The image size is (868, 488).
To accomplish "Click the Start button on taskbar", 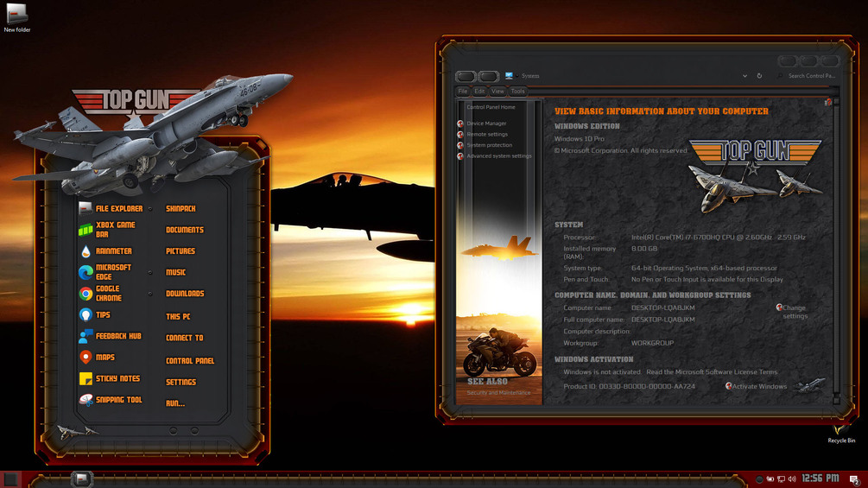I will tap(10, 479).
